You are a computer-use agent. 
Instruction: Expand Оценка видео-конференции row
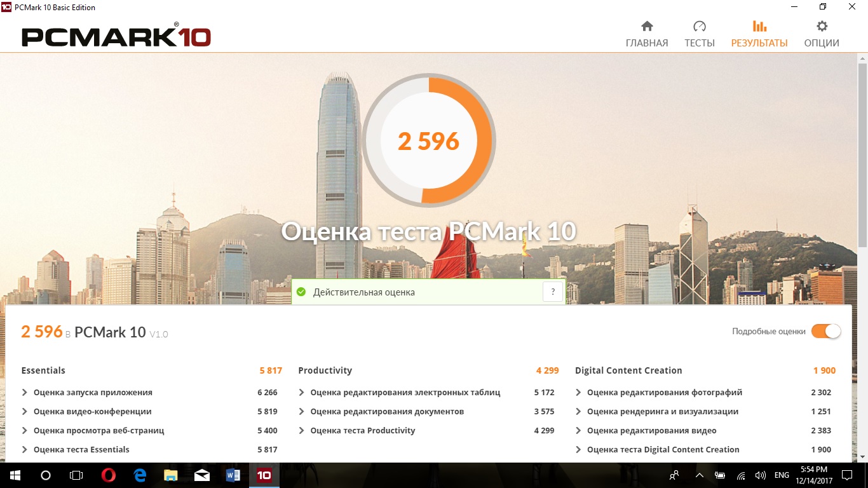pyautogui.click(x=149, y=411)
